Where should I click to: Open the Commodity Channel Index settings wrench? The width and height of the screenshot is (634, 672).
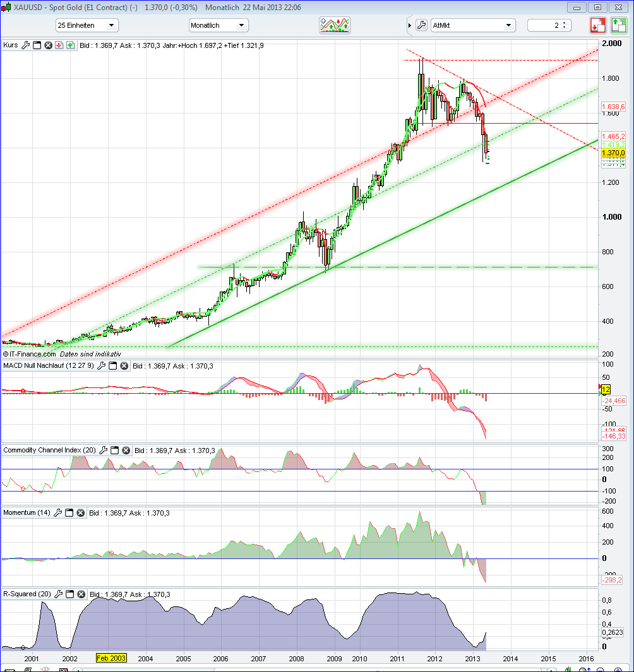click(105, 450)
